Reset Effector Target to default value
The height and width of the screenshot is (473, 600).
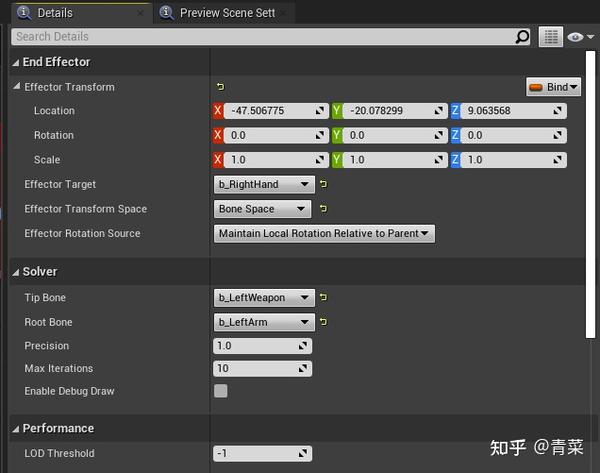324,184
